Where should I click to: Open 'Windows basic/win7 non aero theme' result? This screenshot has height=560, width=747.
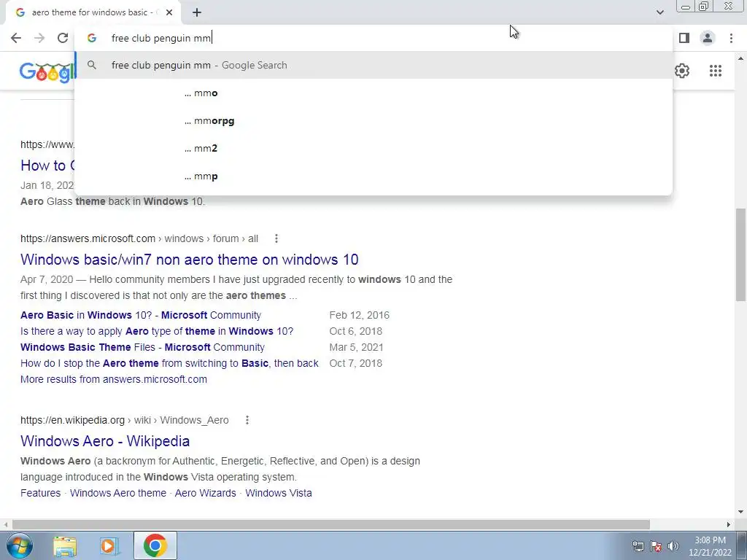point(189,260)
